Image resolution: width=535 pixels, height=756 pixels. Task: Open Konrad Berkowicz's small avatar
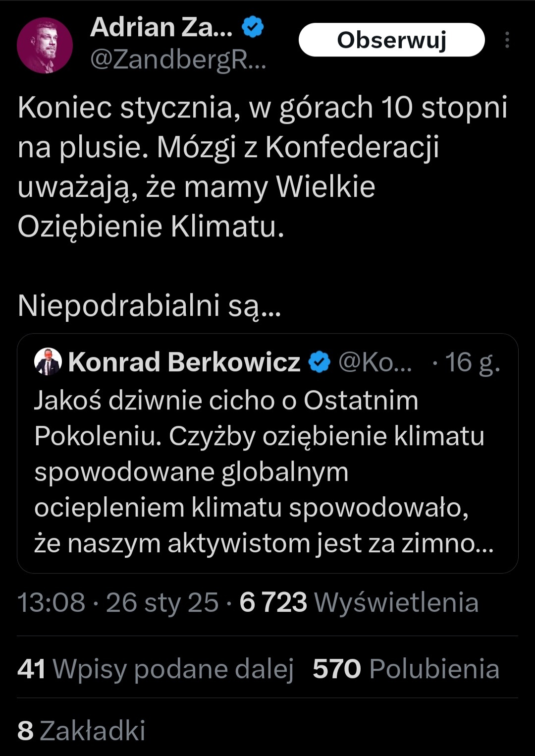click(48, 361)
